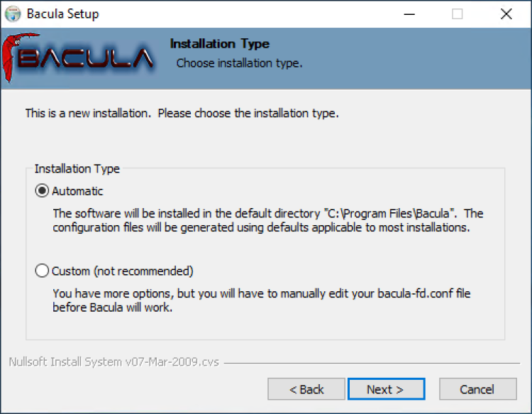This screenshot has width=532, height=414.
Task: Return to previous page with < Back
Action: tap(306, 389)
